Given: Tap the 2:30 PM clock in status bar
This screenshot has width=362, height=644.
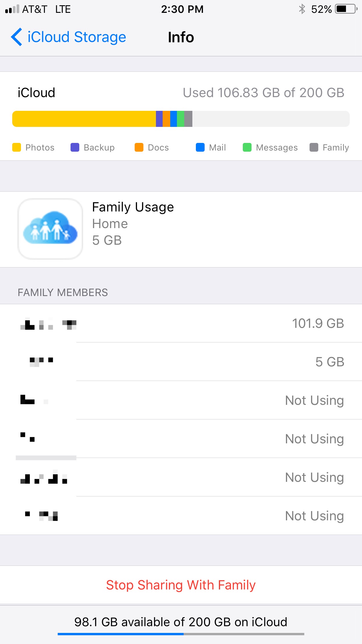Looking at the screenshot, I should tap(182, 9).
